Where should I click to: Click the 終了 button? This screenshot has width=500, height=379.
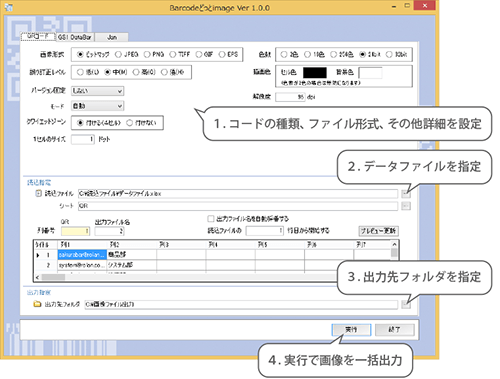tap(395, 330)
